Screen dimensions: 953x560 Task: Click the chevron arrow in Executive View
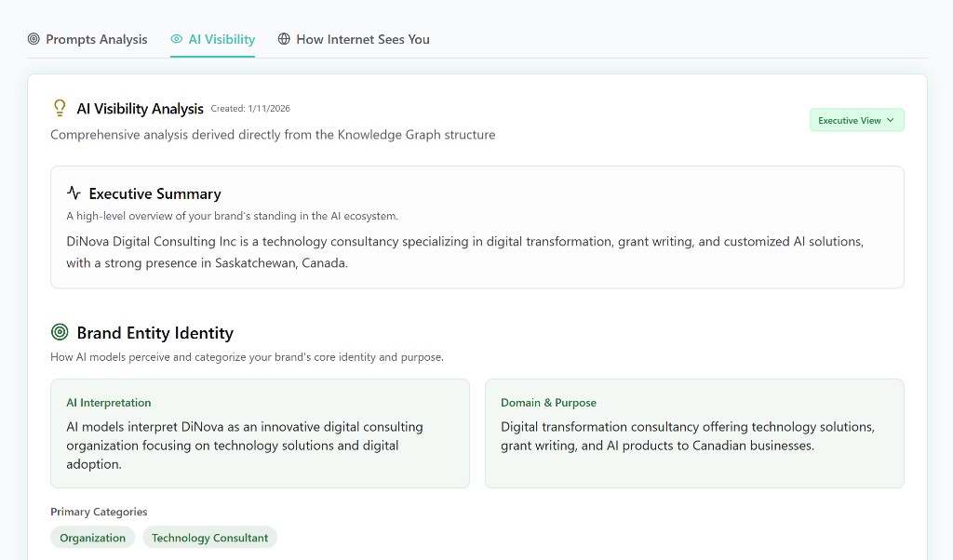coord(891,120)
